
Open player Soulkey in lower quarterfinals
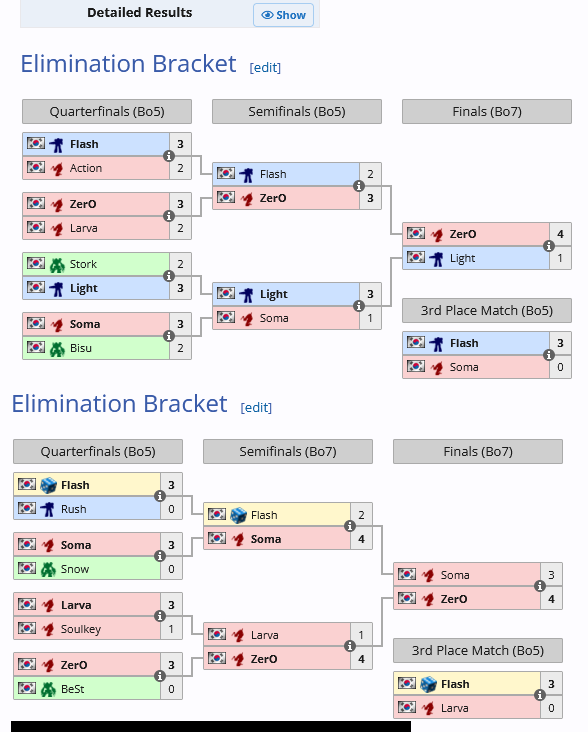click(x=81, y=629)
